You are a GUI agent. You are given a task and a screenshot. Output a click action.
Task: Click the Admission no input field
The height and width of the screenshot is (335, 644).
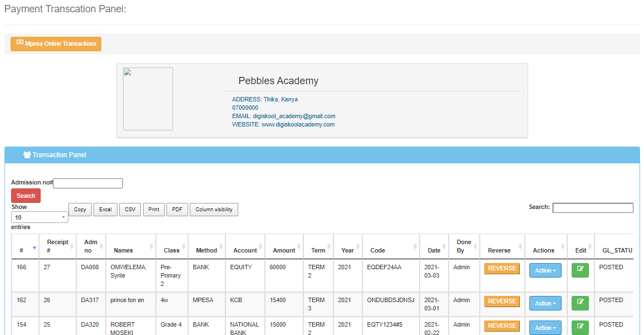point(88,183)
